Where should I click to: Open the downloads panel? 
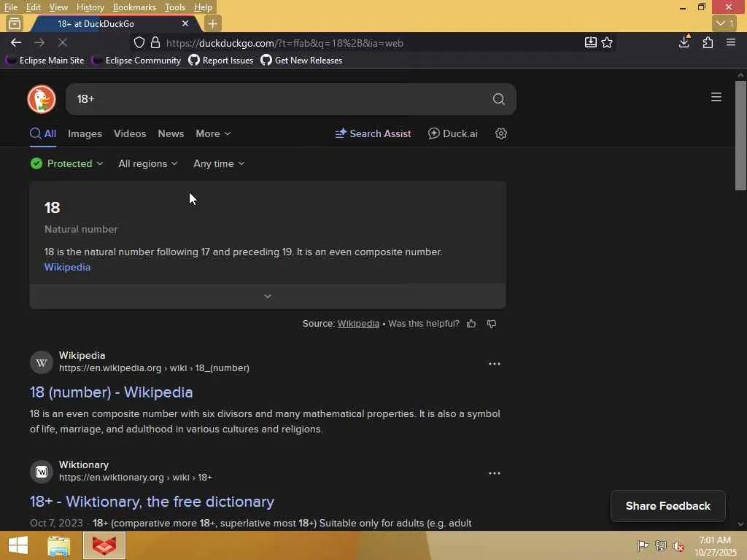pyautogui.click(x=684, y=42)
